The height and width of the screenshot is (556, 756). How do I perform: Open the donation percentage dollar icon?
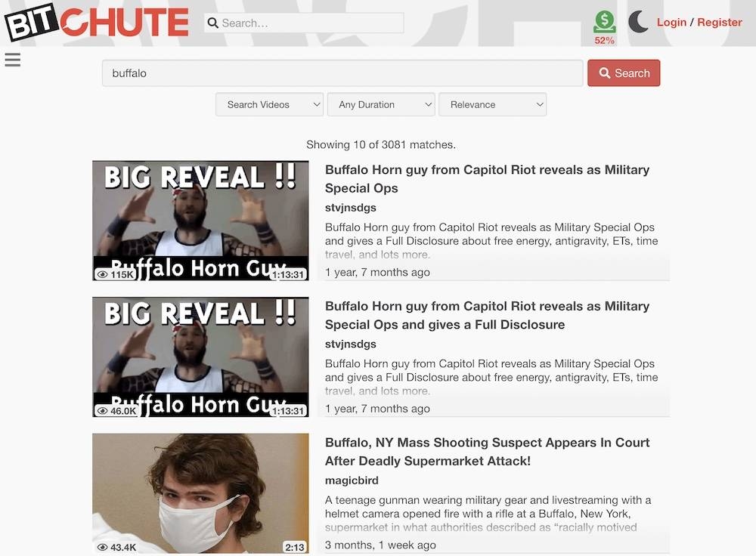(603, 19)
